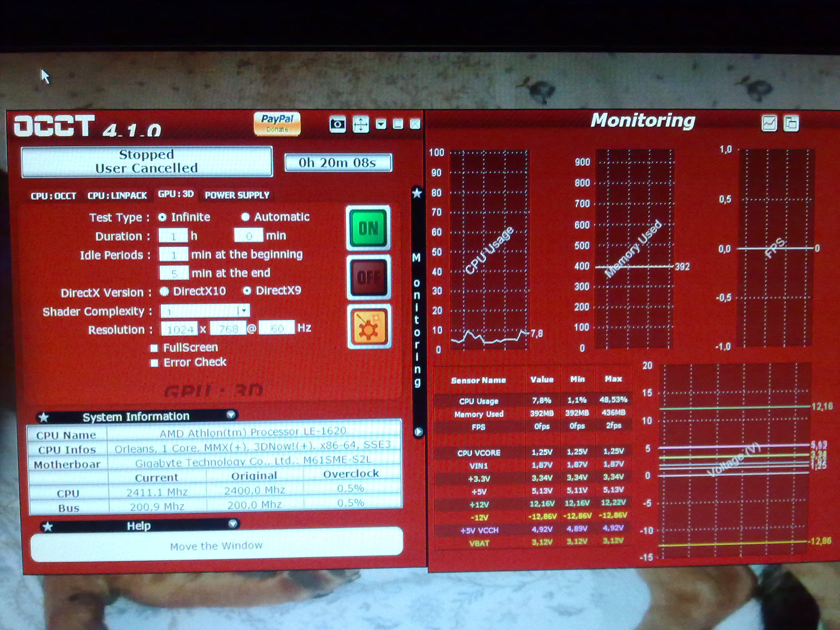The height and width of the screenshot is (630, 840).
Task: Select the Infinite test type
Action: click(162, 217)
